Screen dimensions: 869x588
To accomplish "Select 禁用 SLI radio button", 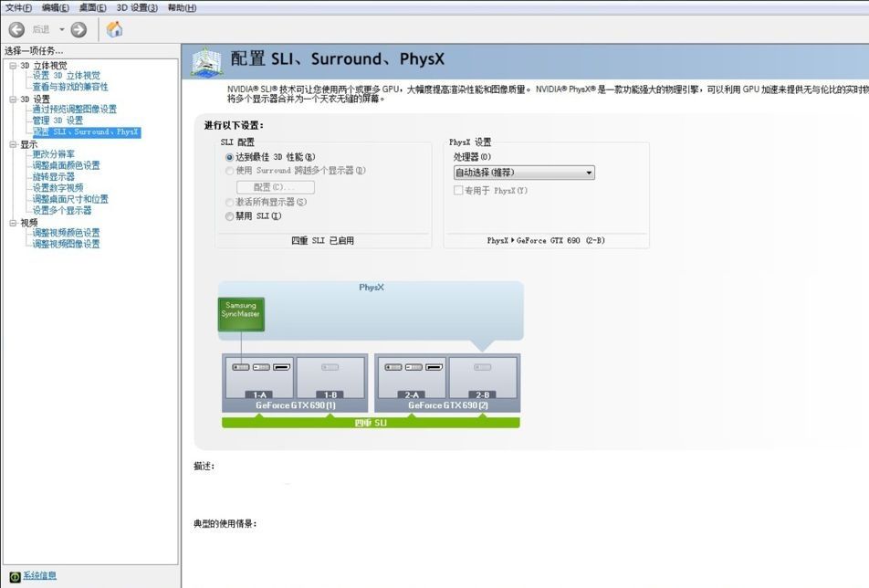I will coord(229,216).
